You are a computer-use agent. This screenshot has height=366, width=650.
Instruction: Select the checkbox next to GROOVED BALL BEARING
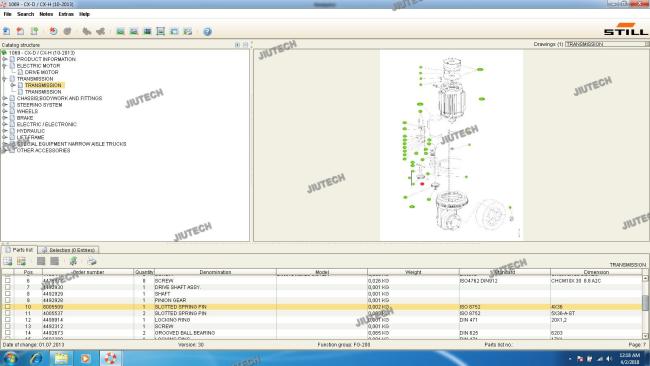click(x=7, y=333)
